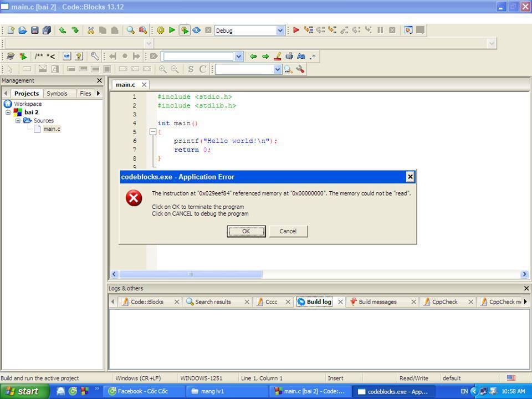Open the Search results log tab
The height and width of the screenshot is (399, 532).
pos(213,301)
